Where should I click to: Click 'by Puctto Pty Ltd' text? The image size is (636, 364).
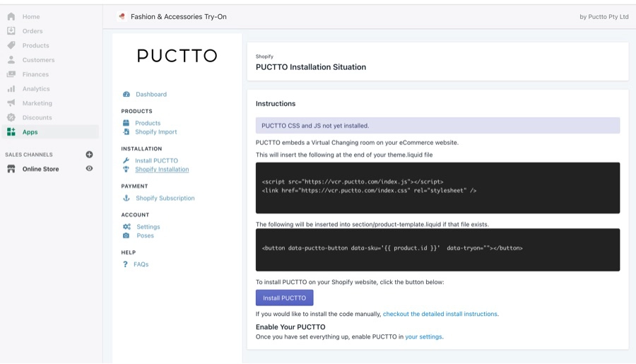604,17
